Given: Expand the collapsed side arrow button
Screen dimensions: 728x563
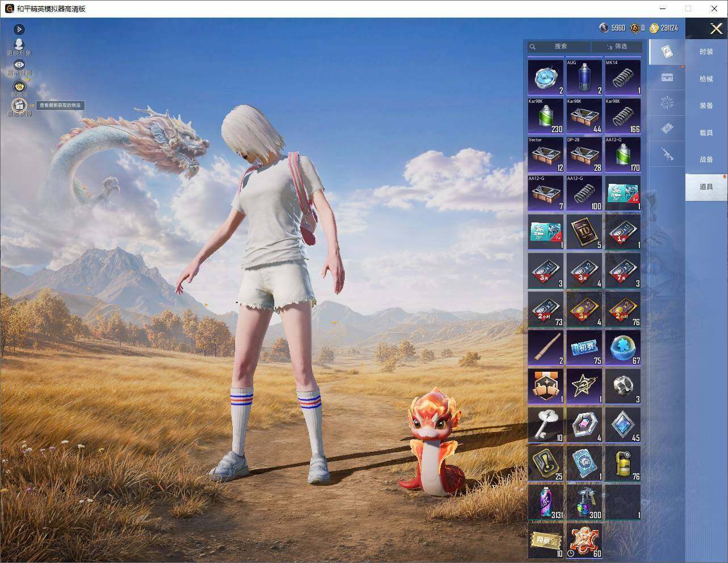Looking at the screenshot, I should point(19,29).
